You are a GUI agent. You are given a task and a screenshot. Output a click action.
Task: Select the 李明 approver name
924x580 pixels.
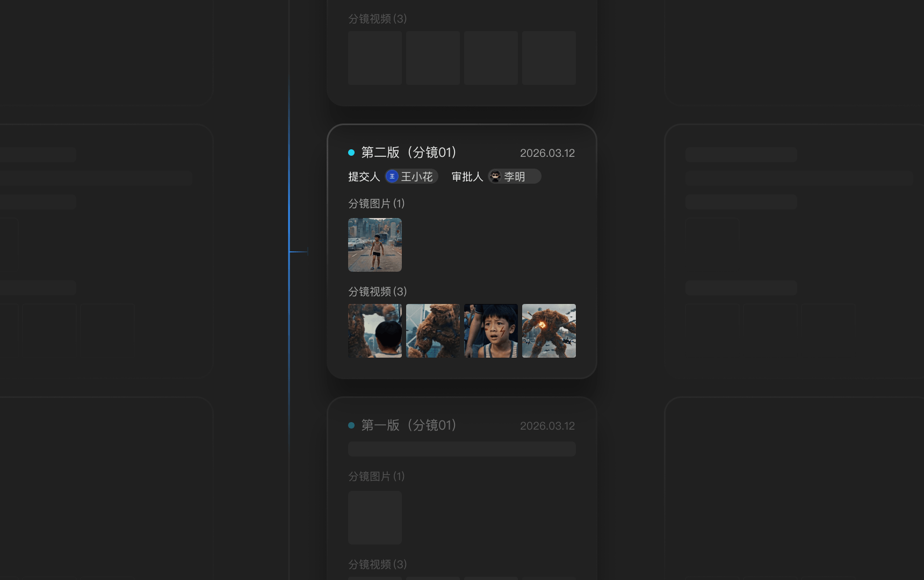515,177
